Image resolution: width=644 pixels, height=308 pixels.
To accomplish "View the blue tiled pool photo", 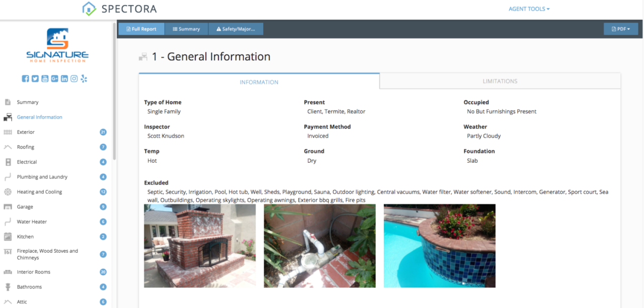I will [439, 246].
